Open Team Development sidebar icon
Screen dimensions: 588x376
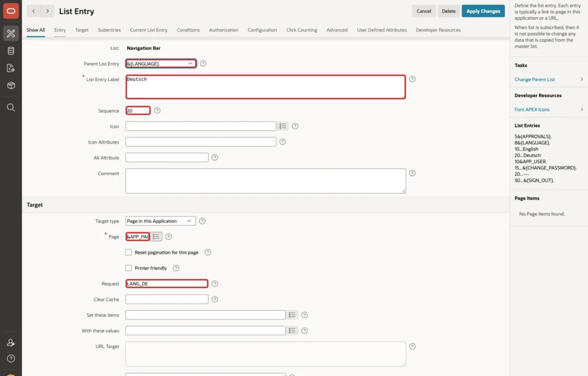(x=11, y=68)
